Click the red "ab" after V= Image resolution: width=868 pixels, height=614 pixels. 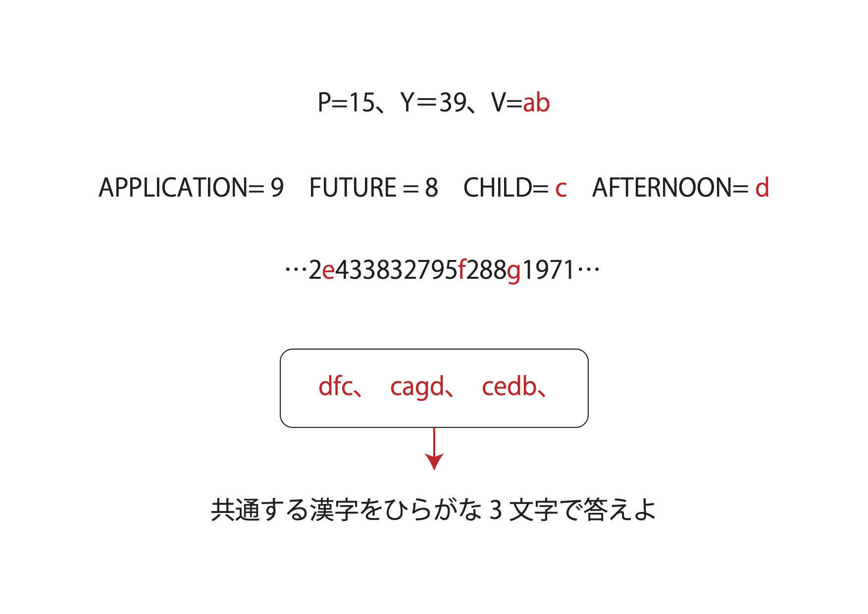point(536,103)
